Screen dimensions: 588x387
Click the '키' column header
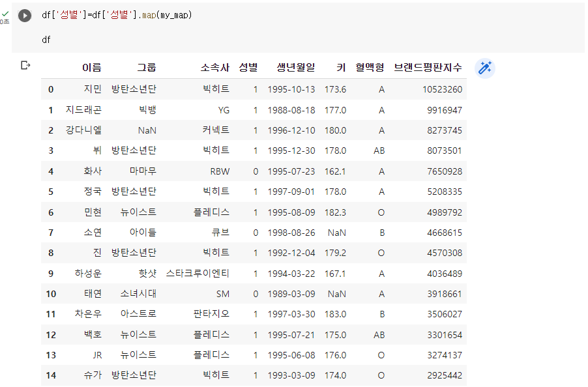point(341,68)
